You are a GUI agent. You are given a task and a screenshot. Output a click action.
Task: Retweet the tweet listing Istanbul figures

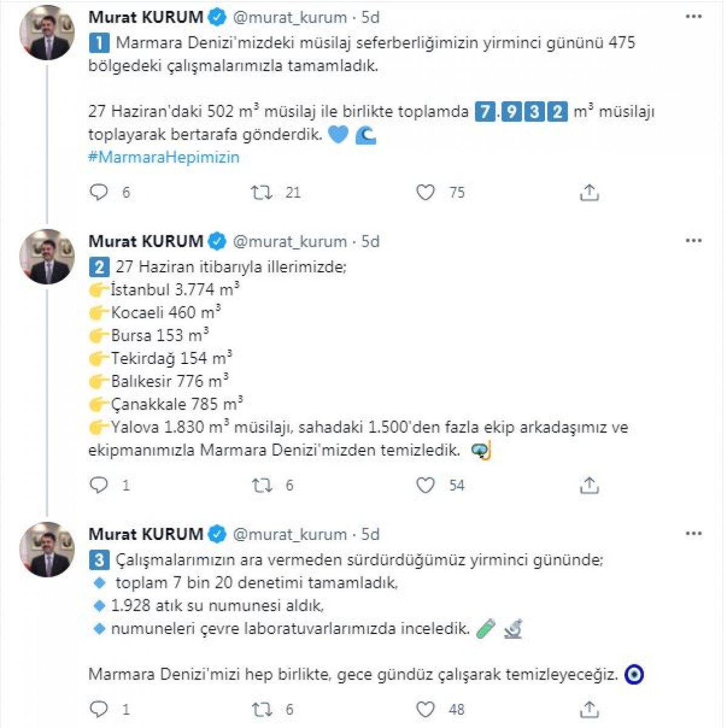coord(262,485)
